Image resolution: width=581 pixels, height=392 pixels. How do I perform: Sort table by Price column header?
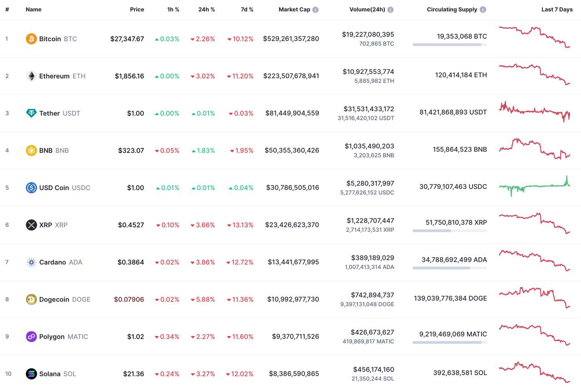[137, 10]
